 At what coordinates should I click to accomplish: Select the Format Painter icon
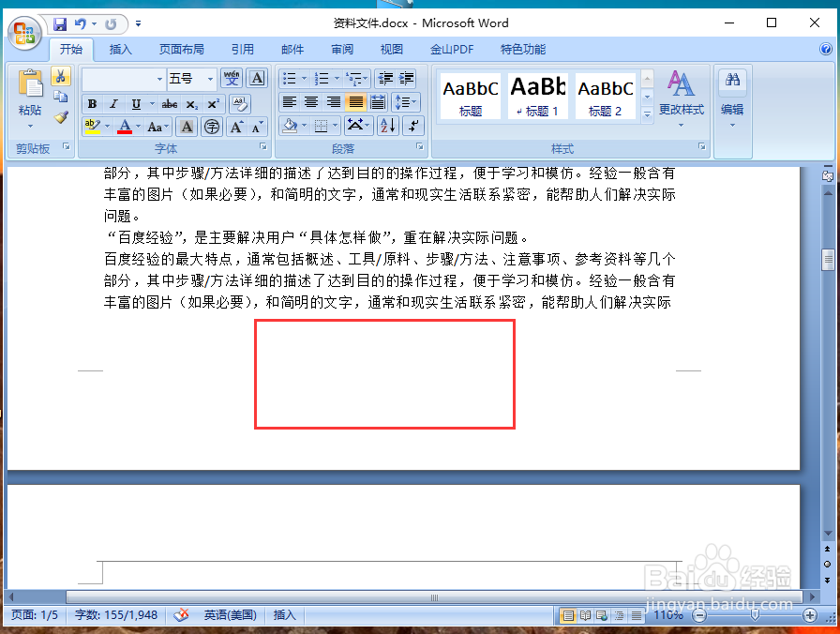60,115
